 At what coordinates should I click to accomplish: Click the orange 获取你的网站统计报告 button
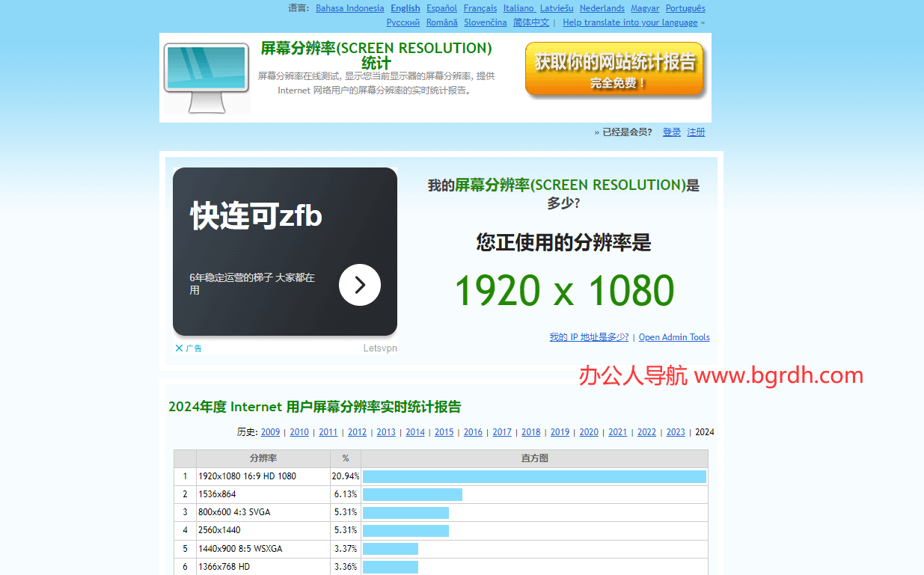tap(614, 70)
